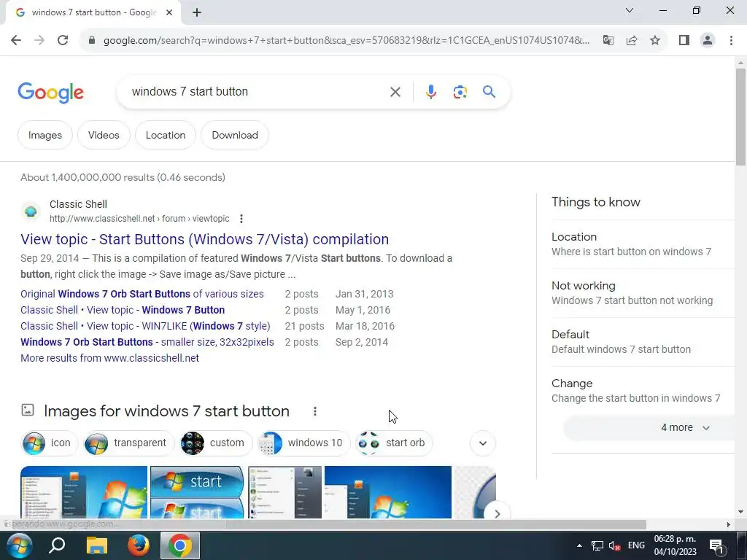
Task: Open the options menu beside the Images heading
Action: pyautogui.click(x=315, y=411)
